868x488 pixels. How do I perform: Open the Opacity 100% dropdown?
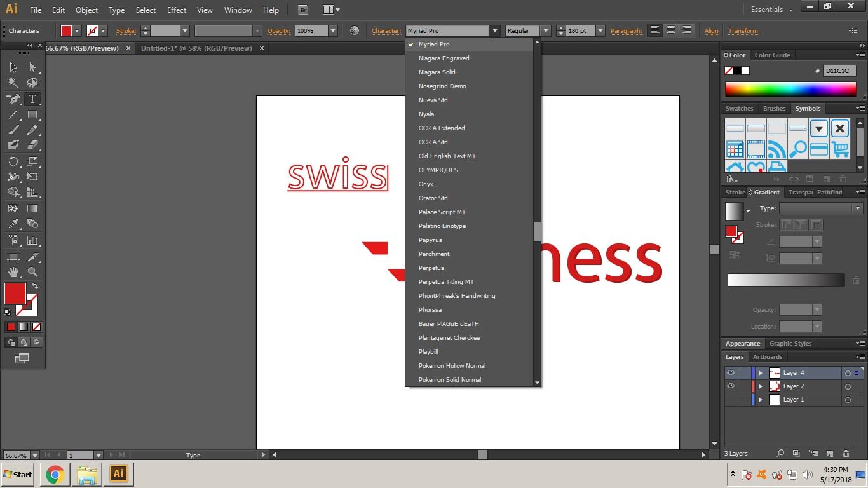point(332,30)
